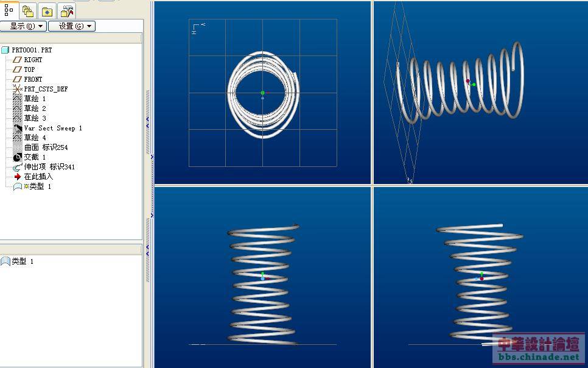Select ※类型 1 label in the model tree
588x368 pixels.
click(38, 186)
